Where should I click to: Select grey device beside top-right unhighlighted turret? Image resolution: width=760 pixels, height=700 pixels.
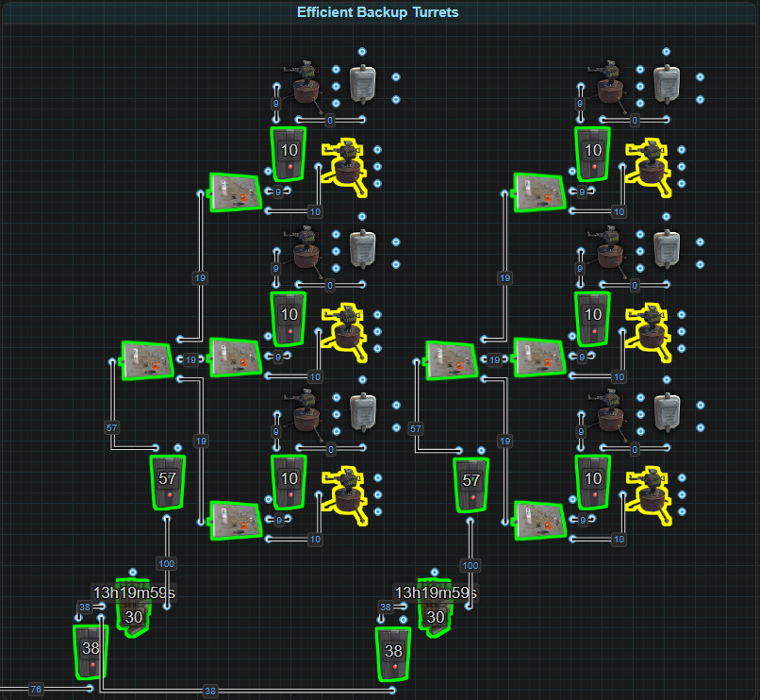coord(667,84)
